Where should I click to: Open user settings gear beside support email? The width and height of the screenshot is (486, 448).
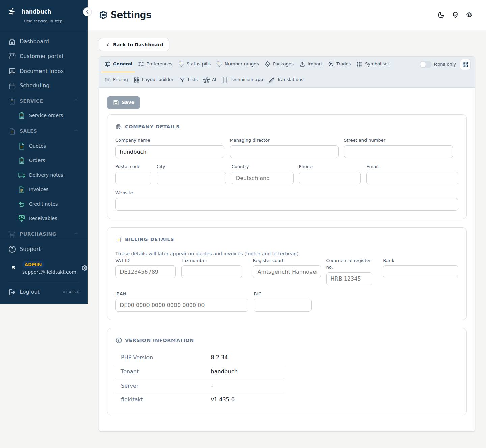[x=85, y=268]
